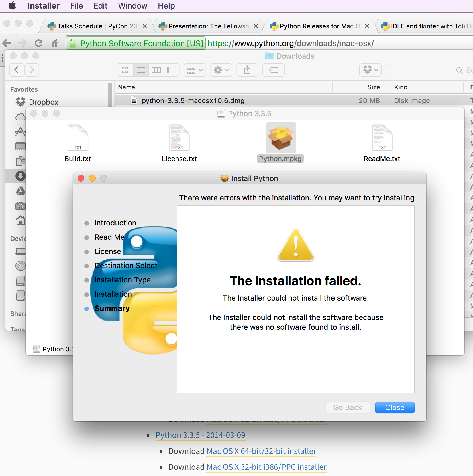Viewport: 473px width, 476px height.
Task: Download Mac OS X 64-bit/32-bit installer link
Action: pyautogui.click(x=261, y=451)
